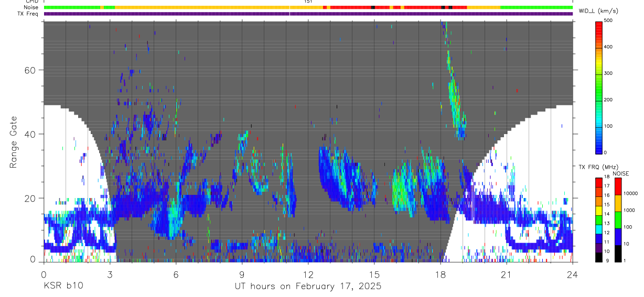644x297 pixels.
Task: Select the 'Range Gate' y-axis title
Action: point(13,142)
